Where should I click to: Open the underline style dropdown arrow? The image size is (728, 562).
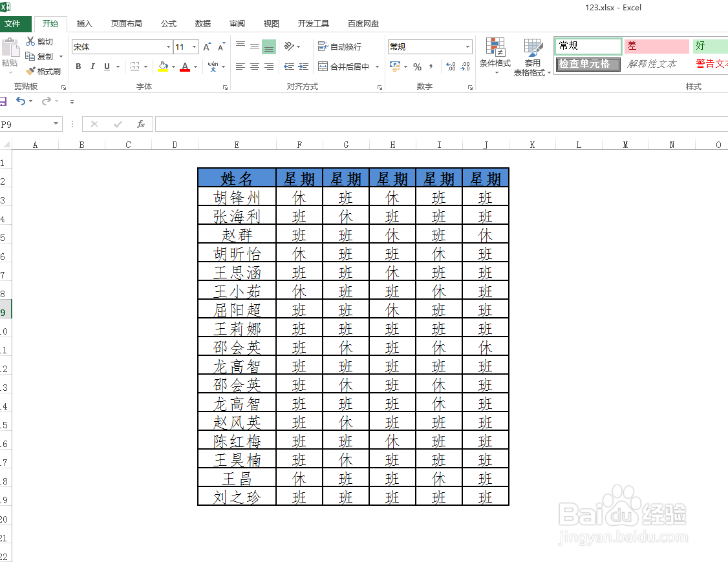point(118,67)
